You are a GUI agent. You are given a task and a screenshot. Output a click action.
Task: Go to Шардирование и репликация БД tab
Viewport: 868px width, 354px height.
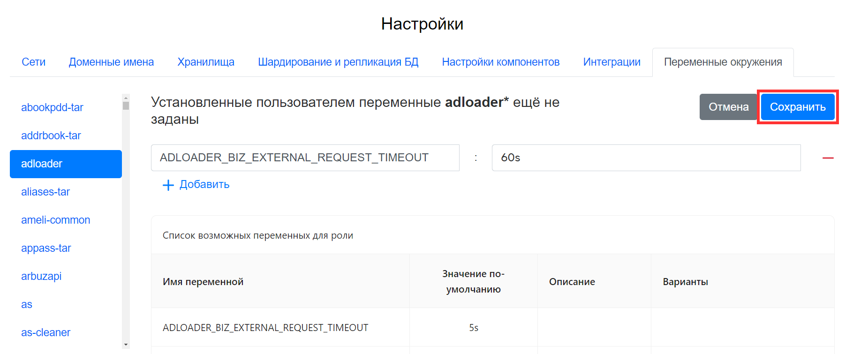pyautogui.click(x=338, y=62)
